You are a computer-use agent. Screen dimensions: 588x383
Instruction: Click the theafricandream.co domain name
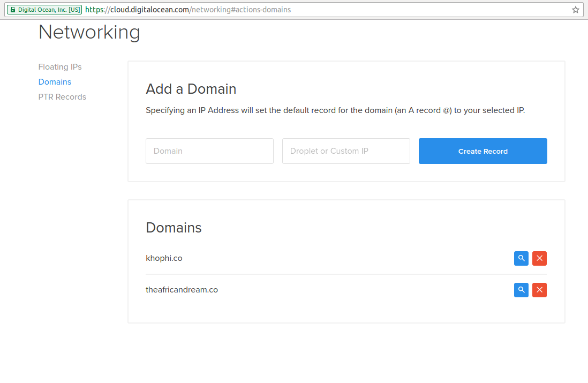182,290
